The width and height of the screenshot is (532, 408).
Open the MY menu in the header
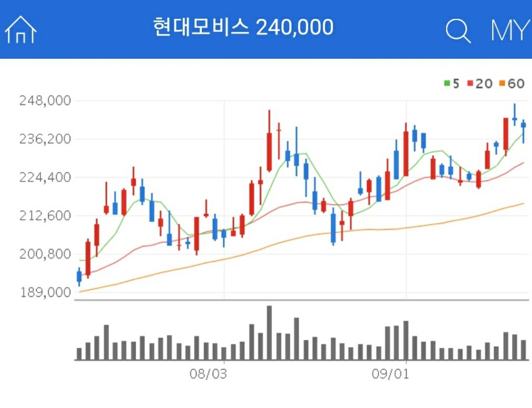click(x=508, y=29)
